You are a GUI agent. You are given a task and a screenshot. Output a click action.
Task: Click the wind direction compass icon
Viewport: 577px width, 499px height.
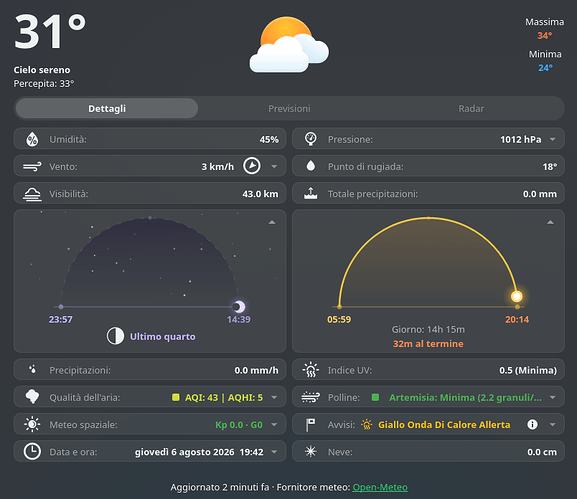(252, 166)
